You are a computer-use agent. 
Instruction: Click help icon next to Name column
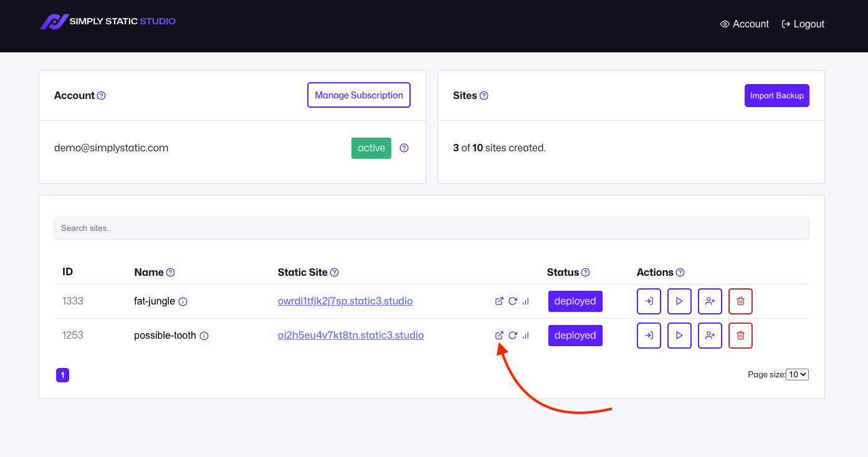(x=171, y=273)
